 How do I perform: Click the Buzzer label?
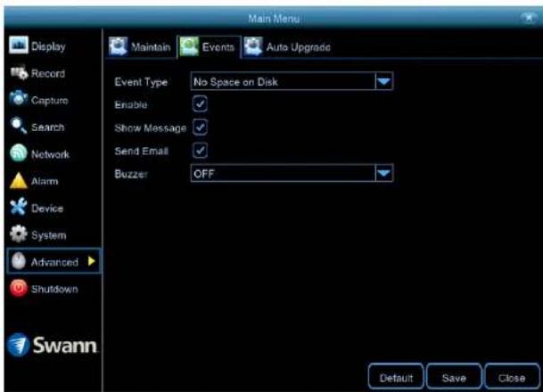(x=131, y=174)
